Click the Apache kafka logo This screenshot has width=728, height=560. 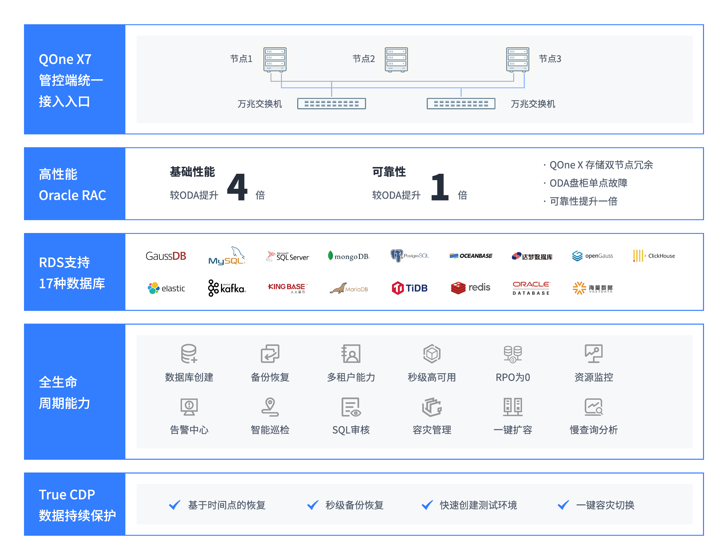tap(227, 288)
